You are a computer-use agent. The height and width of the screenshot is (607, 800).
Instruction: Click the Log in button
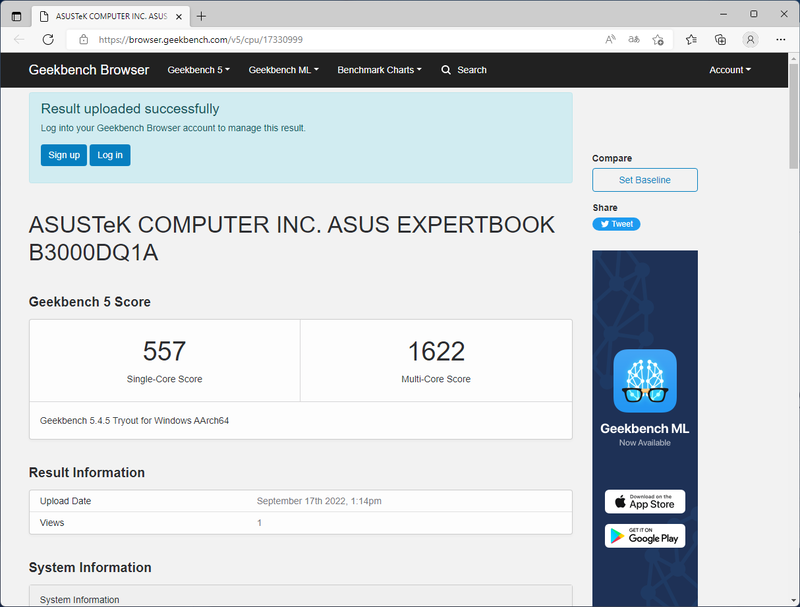[x=109, y=155]
